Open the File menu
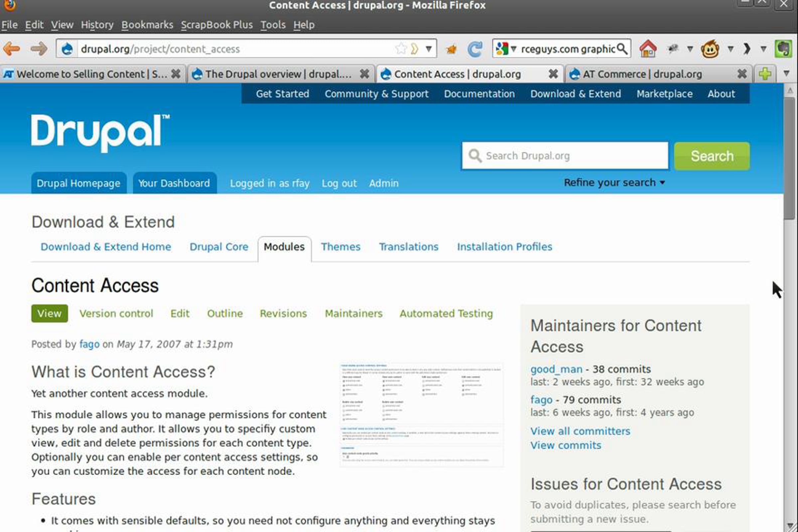The height and width of the screenshot is (532, 798). 10,25
